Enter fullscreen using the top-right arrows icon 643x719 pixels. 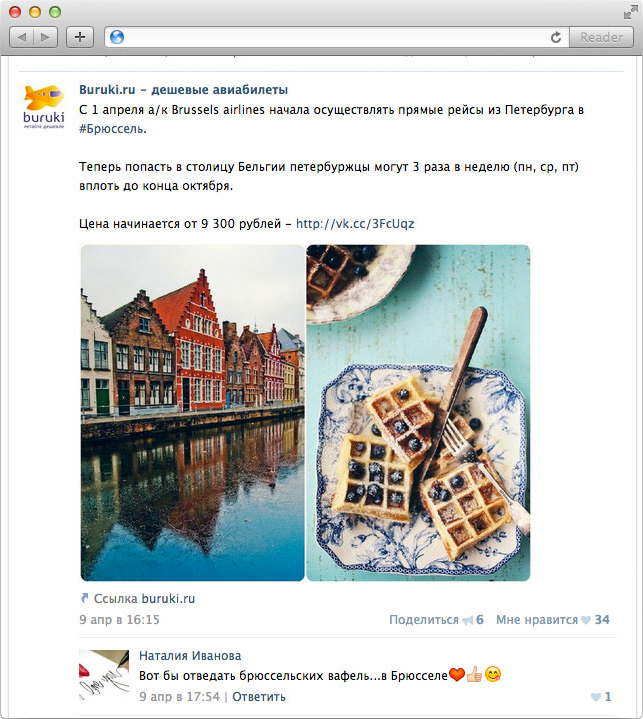[628, 11]
